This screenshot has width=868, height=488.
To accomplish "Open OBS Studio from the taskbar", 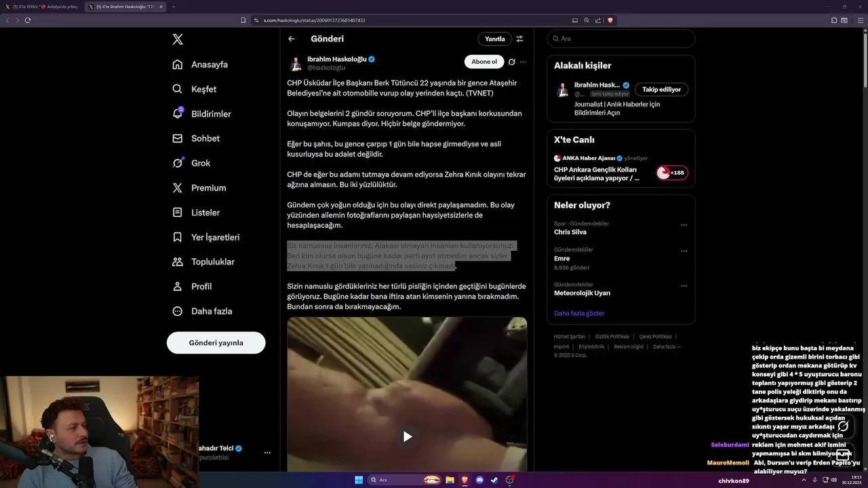I will click(x=510, y=480).
